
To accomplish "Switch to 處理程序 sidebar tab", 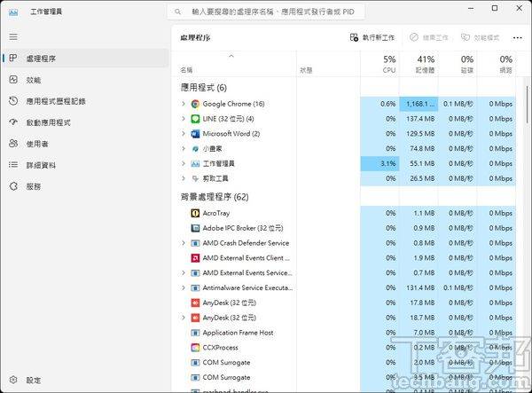I will [x=85, y=59].
